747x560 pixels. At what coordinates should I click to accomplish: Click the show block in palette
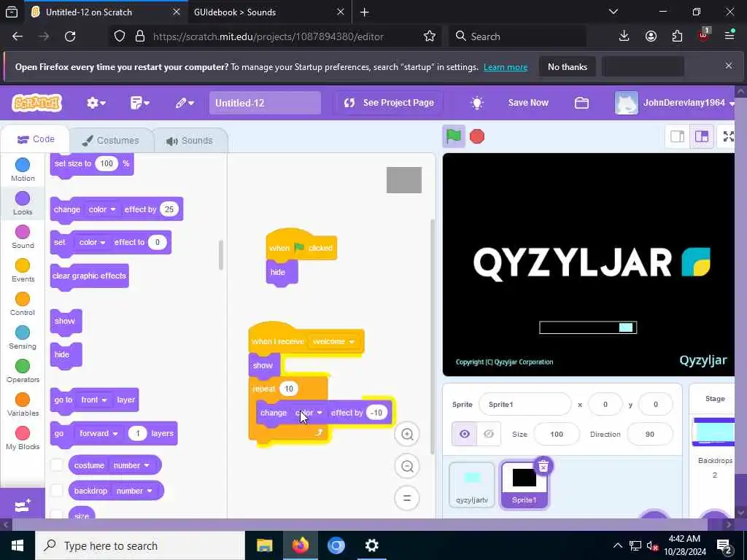66,321
